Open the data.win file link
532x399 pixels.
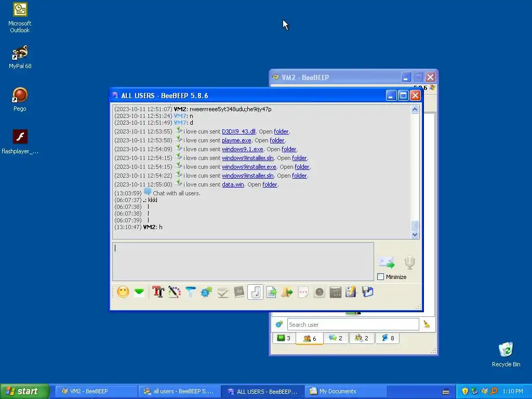(233, 184)
